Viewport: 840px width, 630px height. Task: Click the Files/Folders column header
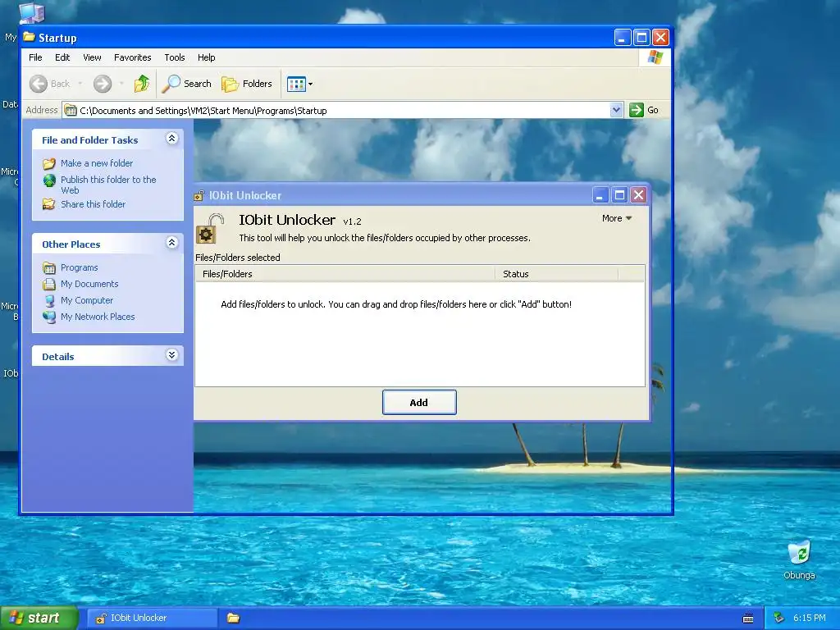point(345,274)
